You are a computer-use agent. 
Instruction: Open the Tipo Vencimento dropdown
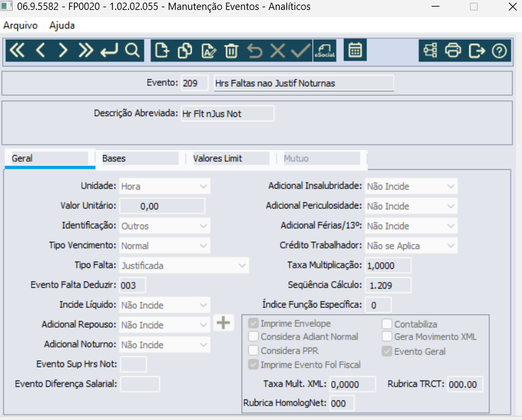(x=164, y=246)
